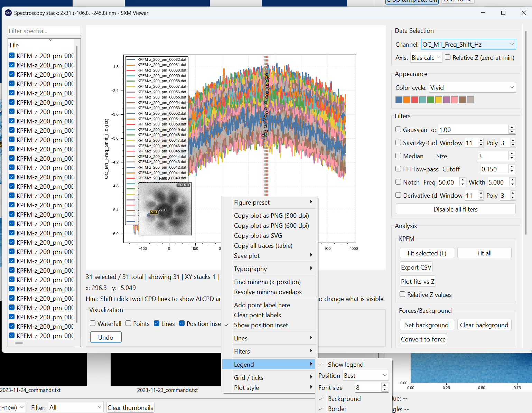Click inside the Filter spectra search box
This screenshot has width=532, height=413.
click(44, 31)
